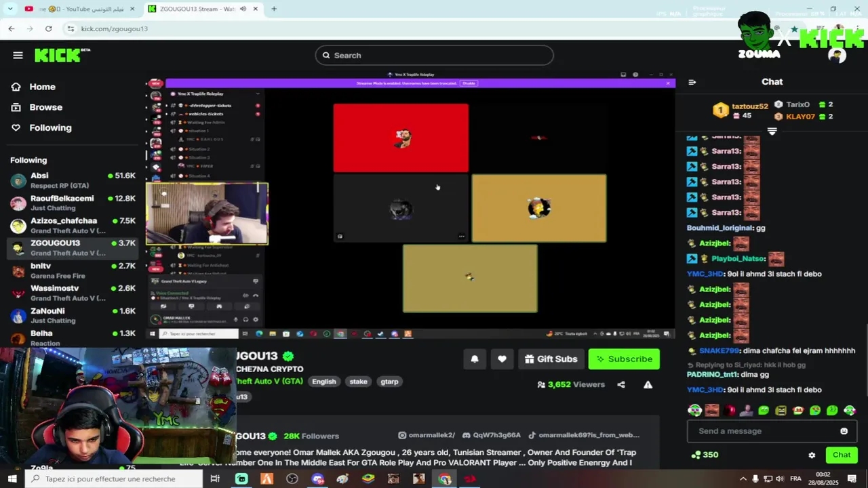Viewport: 868px width, 488px height.
Task: Open Discord from the taskbar
Action: [x=317, y=479]
